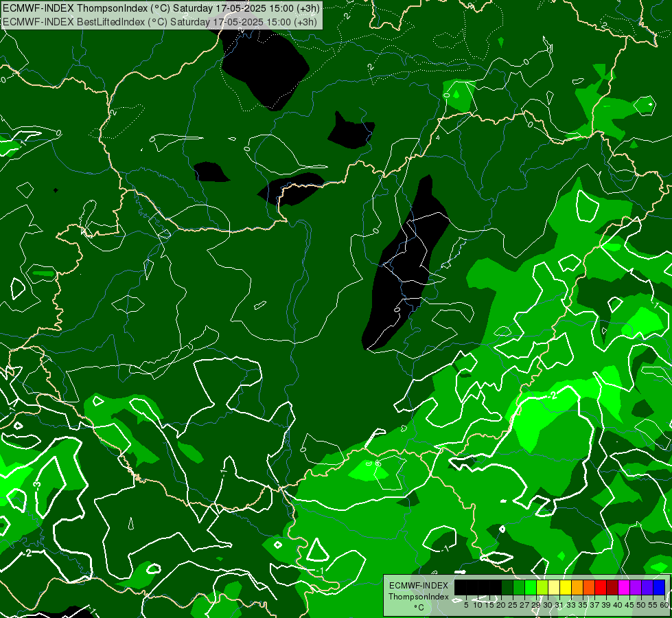
Task: Click the legend tick value 39
Action: point(606,605)
